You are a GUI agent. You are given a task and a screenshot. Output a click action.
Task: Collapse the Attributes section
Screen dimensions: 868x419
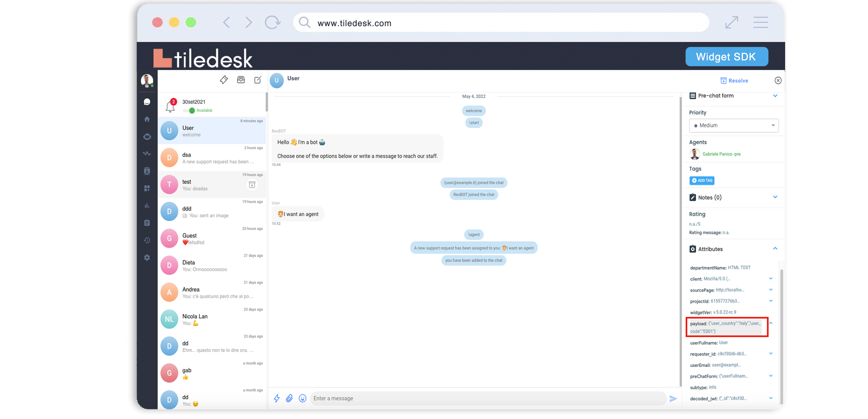click(775, 249)
